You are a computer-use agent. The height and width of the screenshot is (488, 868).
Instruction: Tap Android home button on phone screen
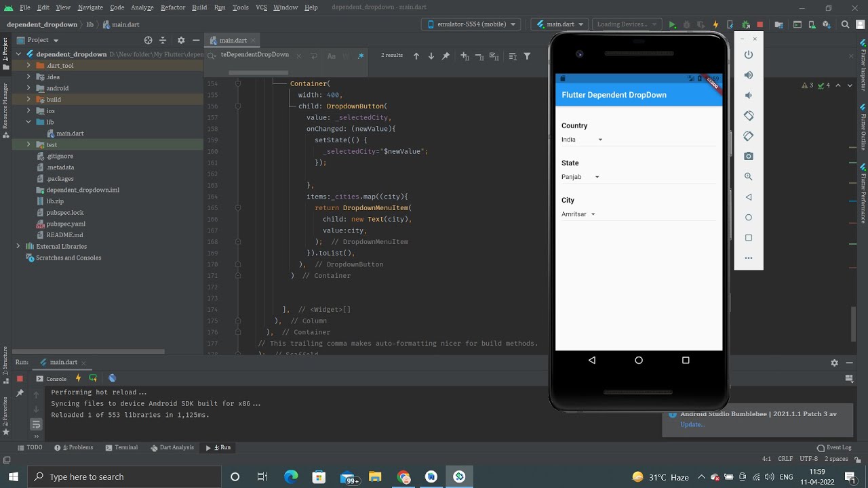click(639, 361)
